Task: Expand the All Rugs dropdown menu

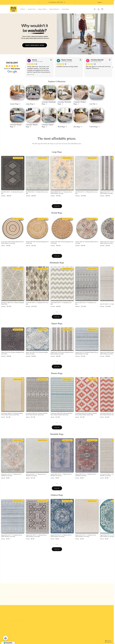Action: [23, 9]
